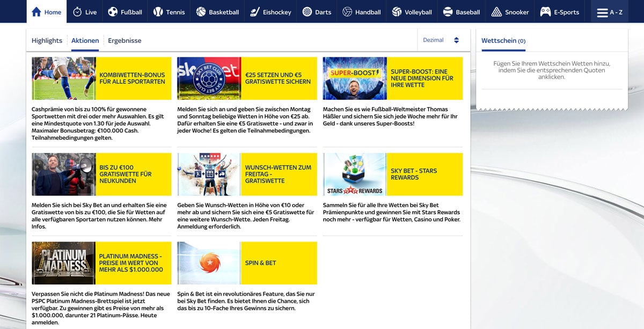The width and height of the screenshot is (644, 329).
Task: Click the football player promo thumbnail
Action: (x=64, y=78)
